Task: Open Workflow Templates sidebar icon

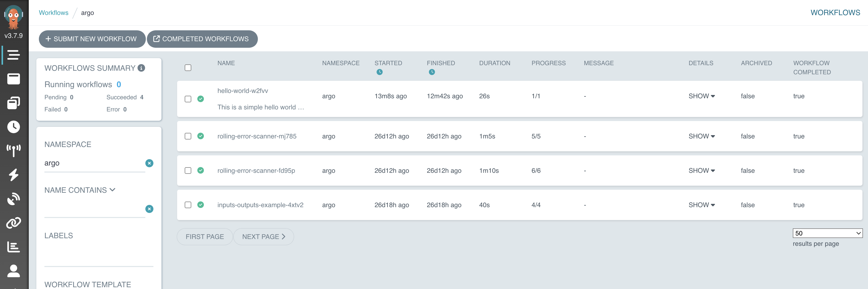Action: click(x=13, y=79)
